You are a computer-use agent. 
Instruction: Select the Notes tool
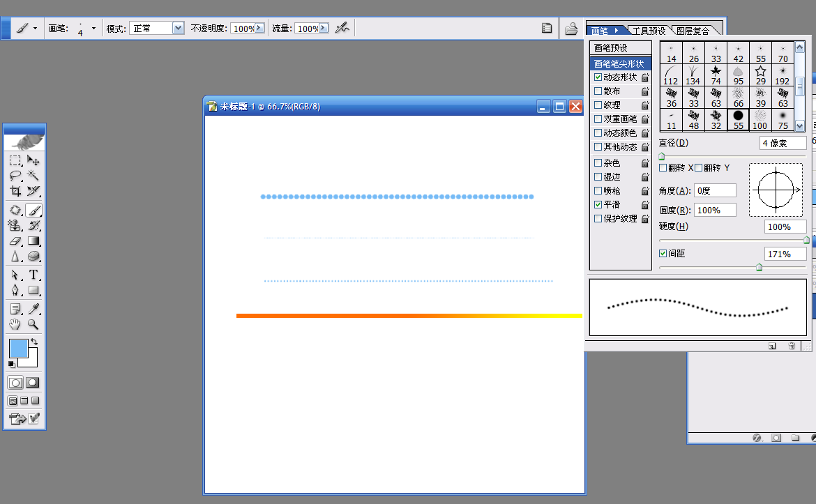[15, 309]
